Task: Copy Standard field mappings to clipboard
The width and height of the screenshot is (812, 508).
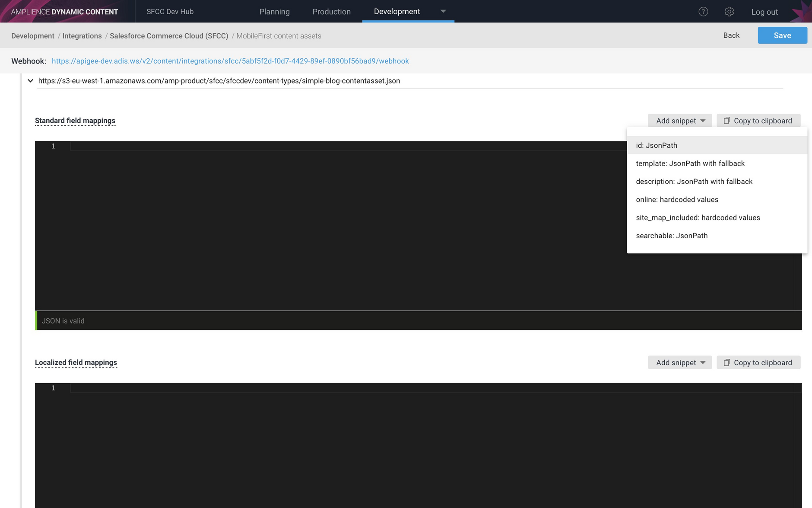Action: pos(758,121)
